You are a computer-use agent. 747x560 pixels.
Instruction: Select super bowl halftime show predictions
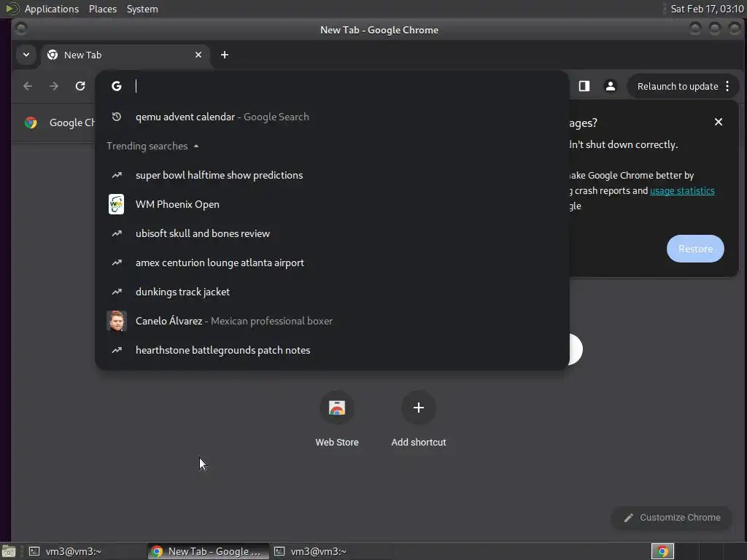332,175
